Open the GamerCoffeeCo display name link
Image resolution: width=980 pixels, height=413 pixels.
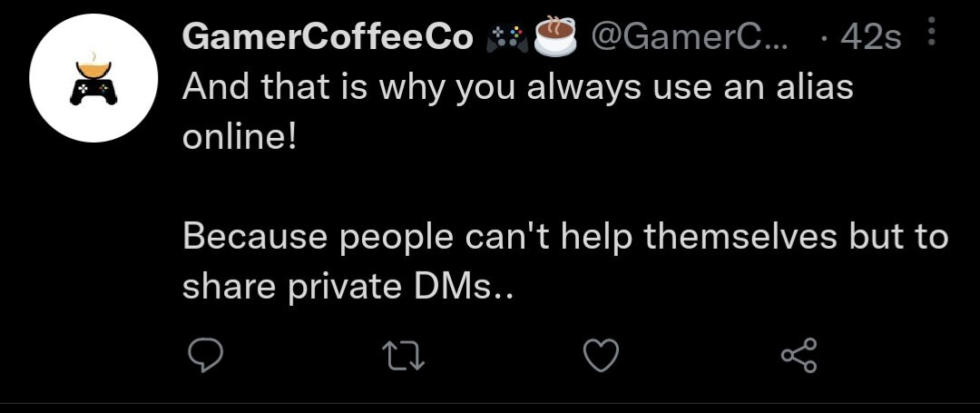(328, 37)
